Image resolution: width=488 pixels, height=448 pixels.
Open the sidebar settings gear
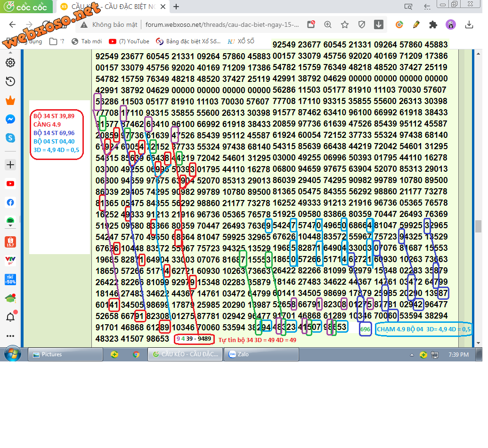click(10, 63)
